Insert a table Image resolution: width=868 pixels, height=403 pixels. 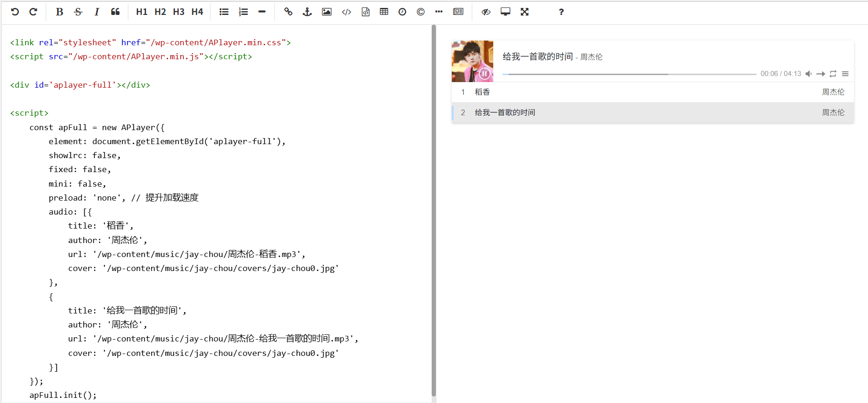[x=384, y=12]
